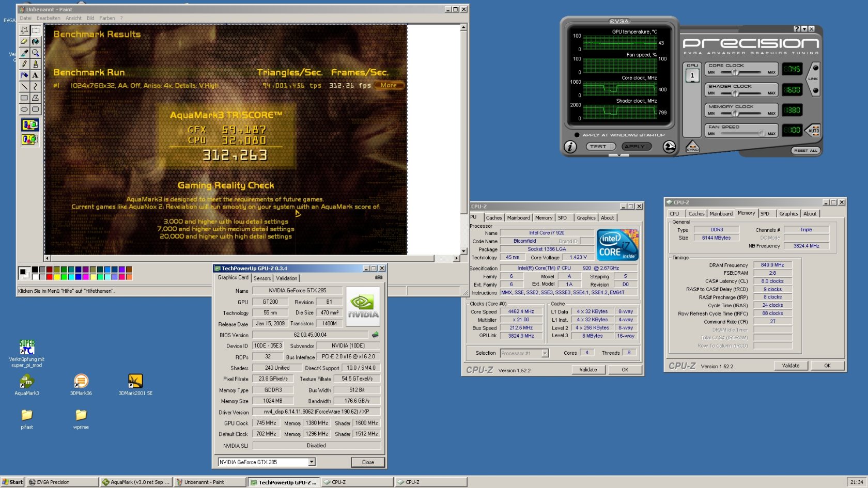This screenshot has width=868, height=488.
Task: Choose the Text tool (letter A)
Action: (x=36, y=75)
